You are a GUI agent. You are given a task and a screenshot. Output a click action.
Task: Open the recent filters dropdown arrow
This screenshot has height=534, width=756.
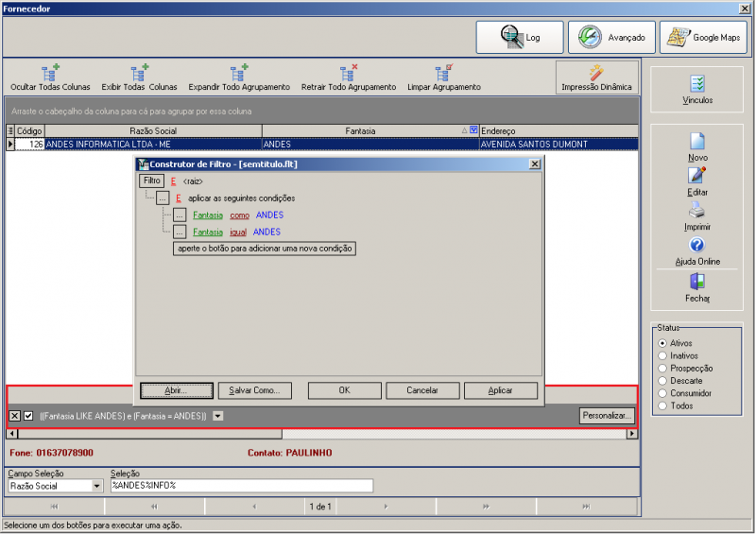pyautogui.click(x=218, y=416)
